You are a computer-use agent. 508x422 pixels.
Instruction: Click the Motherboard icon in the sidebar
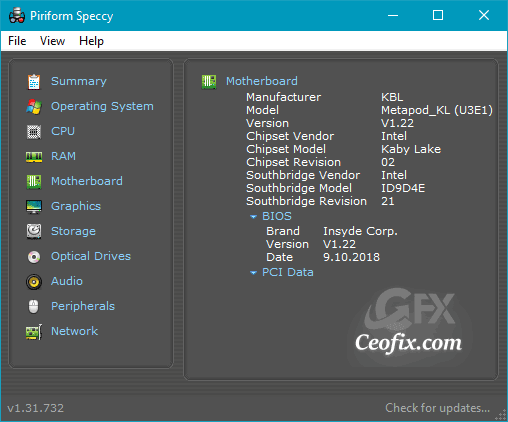click(x=34, y=182)
